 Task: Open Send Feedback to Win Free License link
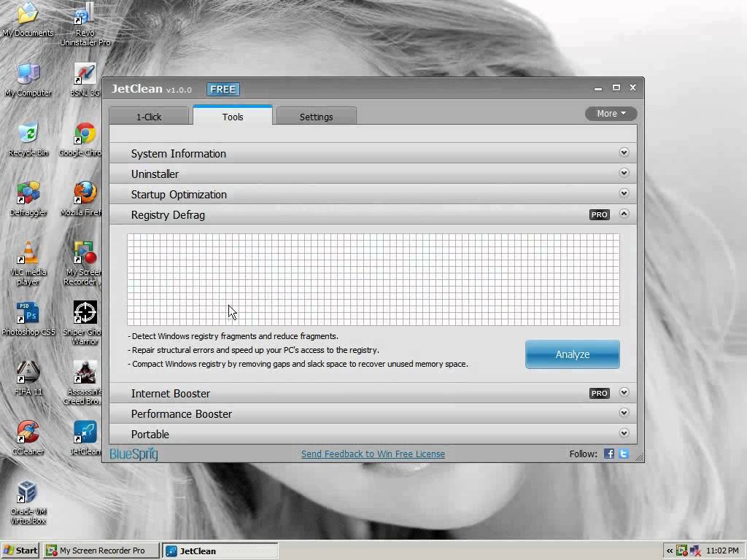[373, 454]
